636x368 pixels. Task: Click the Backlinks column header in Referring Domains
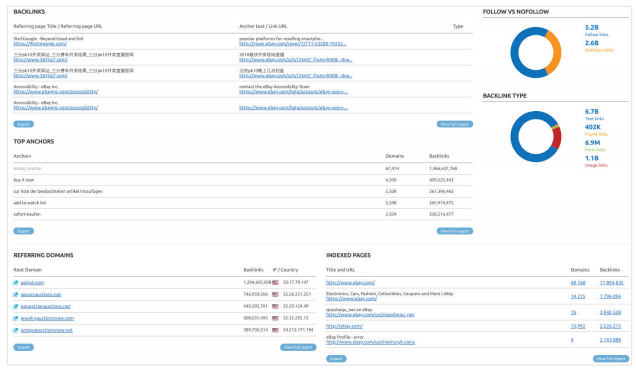coord(253,270)
